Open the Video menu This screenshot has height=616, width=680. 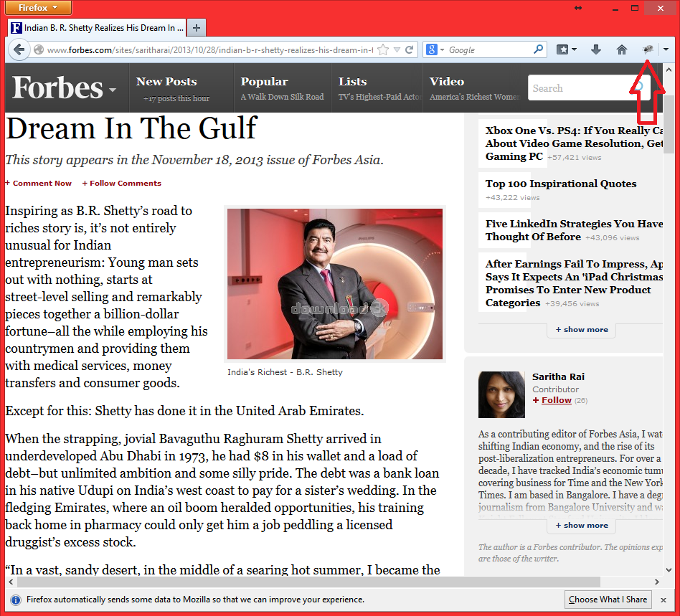447,82
